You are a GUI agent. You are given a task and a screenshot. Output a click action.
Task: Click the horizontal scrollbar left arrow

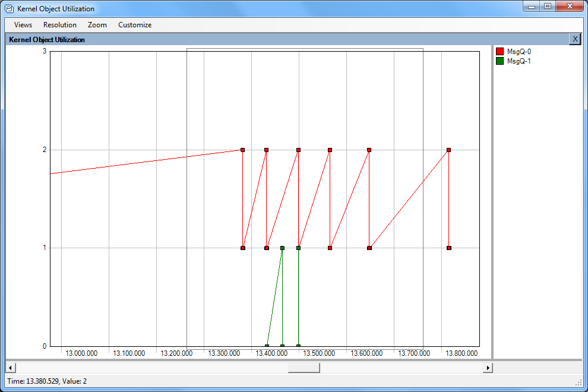coord(10,368)
